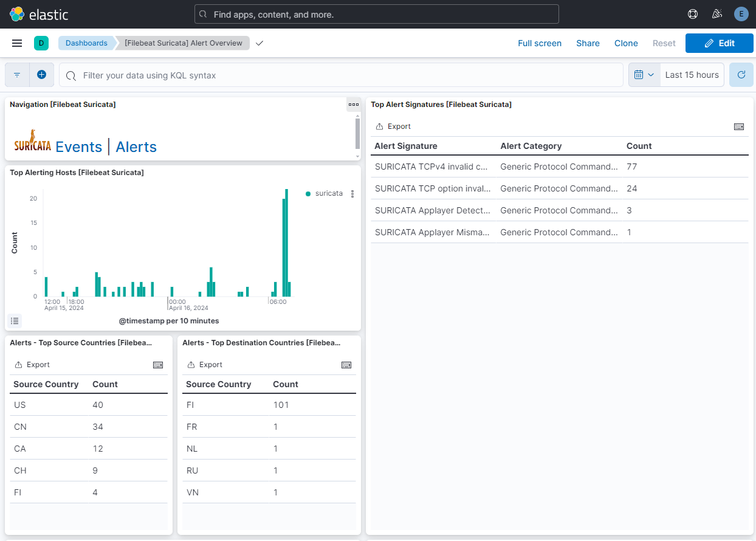Open the newsfeed celebration icon
756x541 pixels.
716,14
